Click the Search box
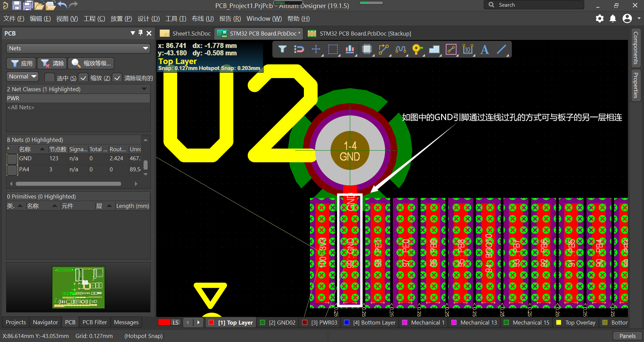This screenshot has height=342, width=644. [x=534, y=5]
